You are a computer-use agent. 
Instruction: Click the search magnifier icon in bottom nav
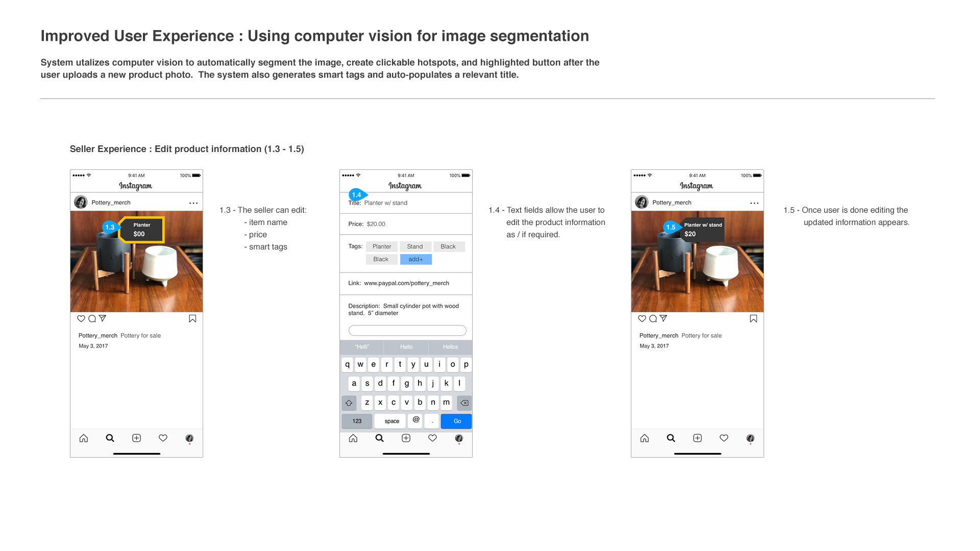[110, 438]
